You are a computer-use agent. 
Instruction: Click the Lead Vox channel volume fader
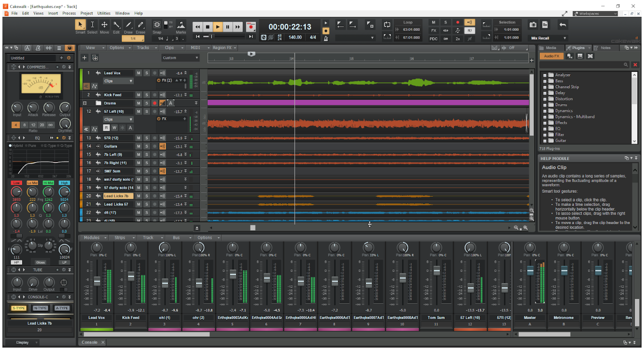[97, 281]
